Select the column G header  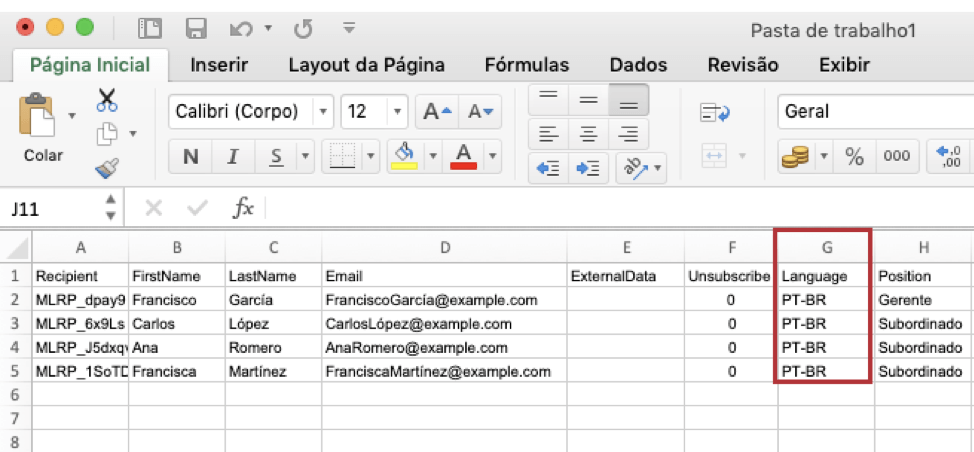click(x=826, y=247)
